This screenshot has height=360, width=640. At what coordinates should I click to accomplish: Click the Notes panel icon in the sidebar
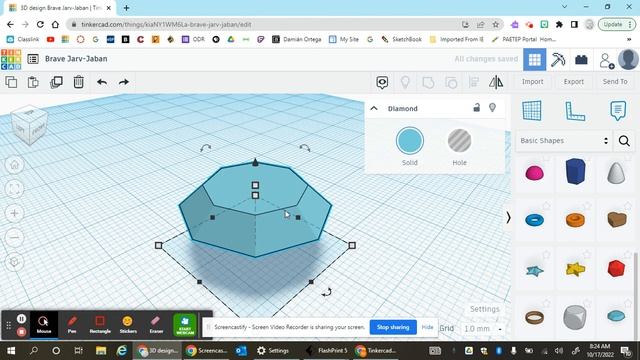click(618, 110)
